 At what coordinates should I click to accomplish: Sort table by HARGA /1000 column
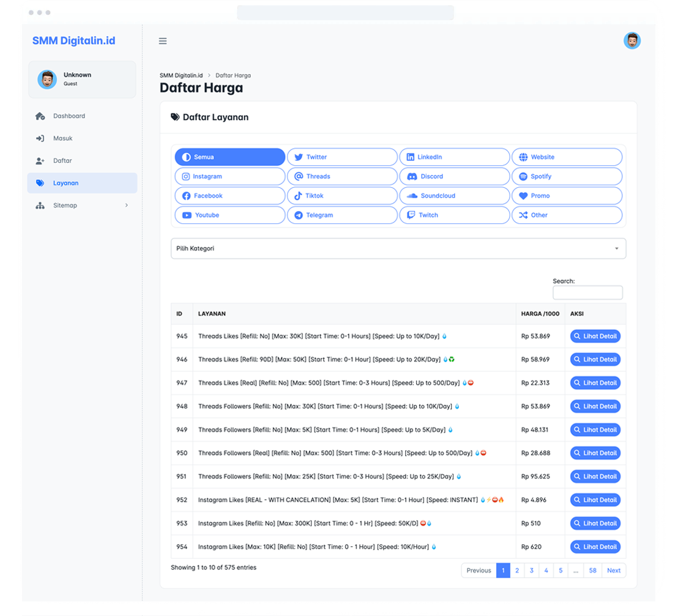coord(540,314)
